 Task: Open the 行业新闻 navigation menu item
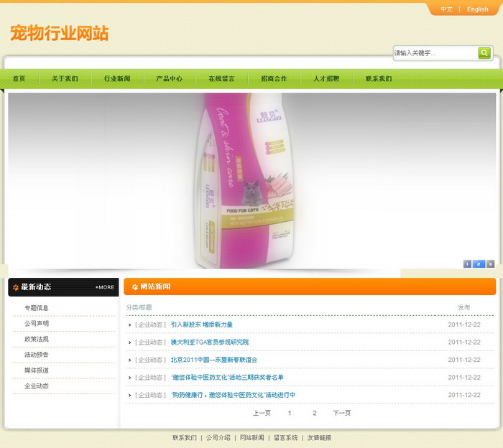click(x=117, y=79)
